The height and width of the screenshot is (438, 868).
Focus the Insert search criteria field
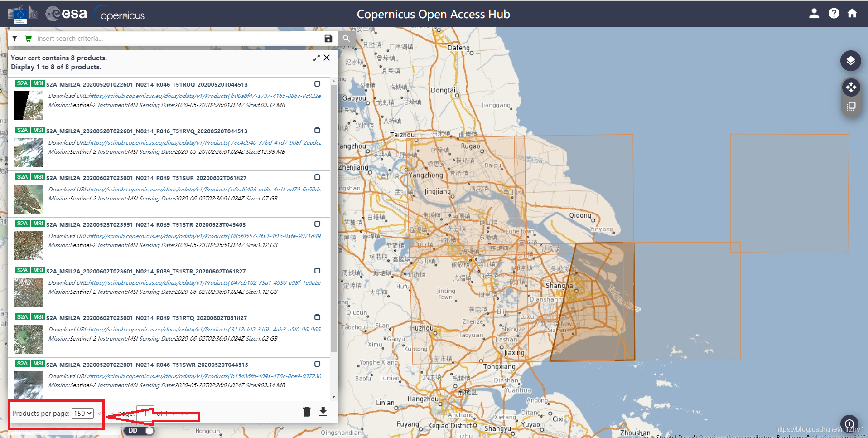tap(178, 39)
